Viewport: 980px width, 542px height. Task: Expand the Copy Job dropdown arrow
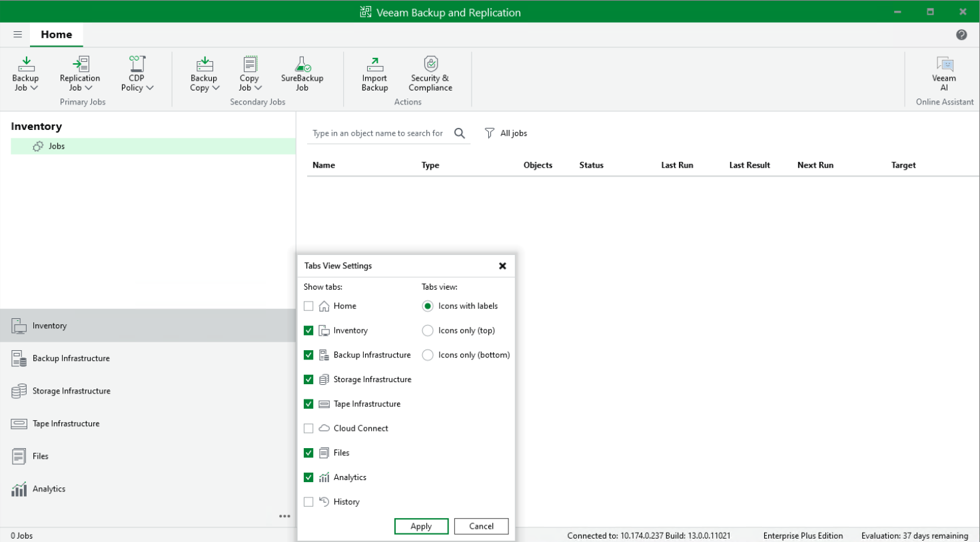click(258, 88)
